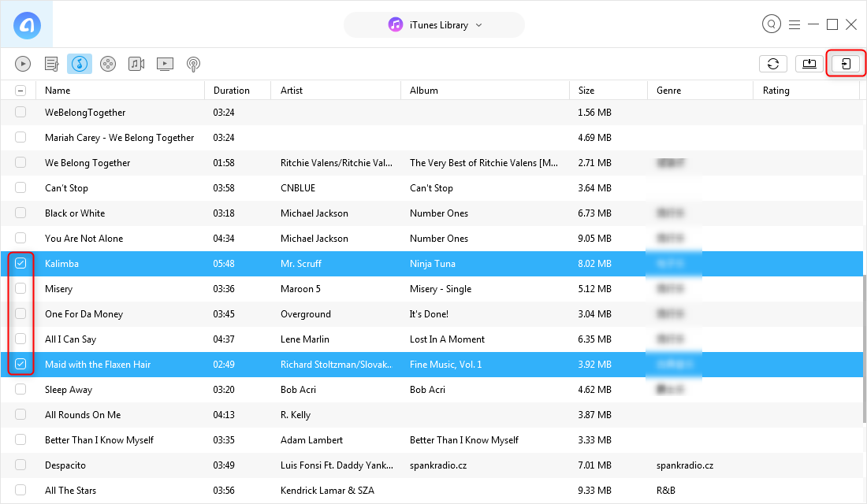Expand the iTunes Library dropdown
The width and height of the screenshot is (867, 504).
click(x=434, y=25)
